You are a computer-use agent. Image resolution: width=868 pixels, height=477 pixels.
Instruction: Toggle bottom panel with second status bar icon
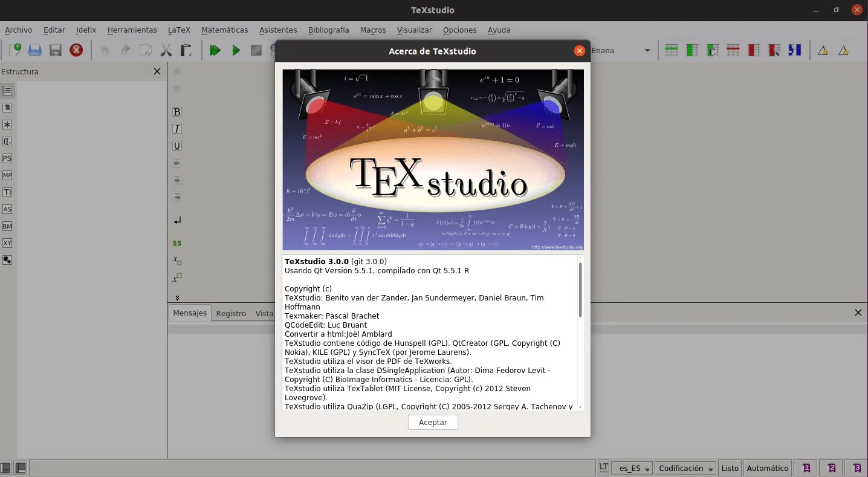coord(20,468)
